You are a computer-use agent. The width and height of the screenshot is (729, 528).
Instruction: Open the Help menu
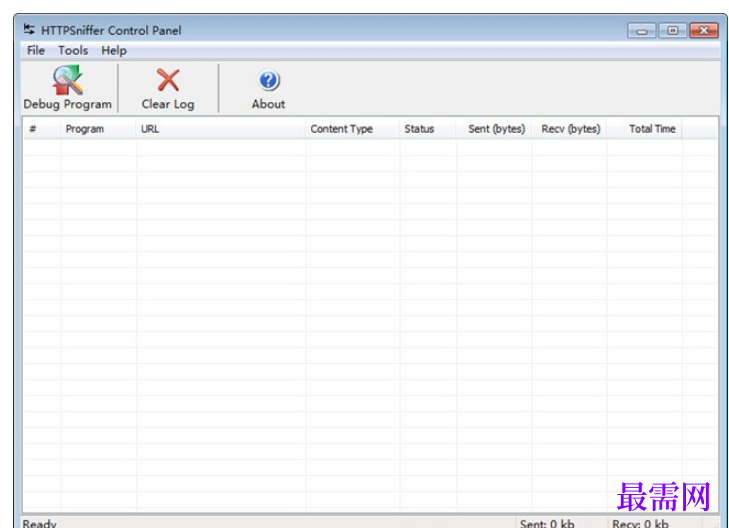click(114, 50)
